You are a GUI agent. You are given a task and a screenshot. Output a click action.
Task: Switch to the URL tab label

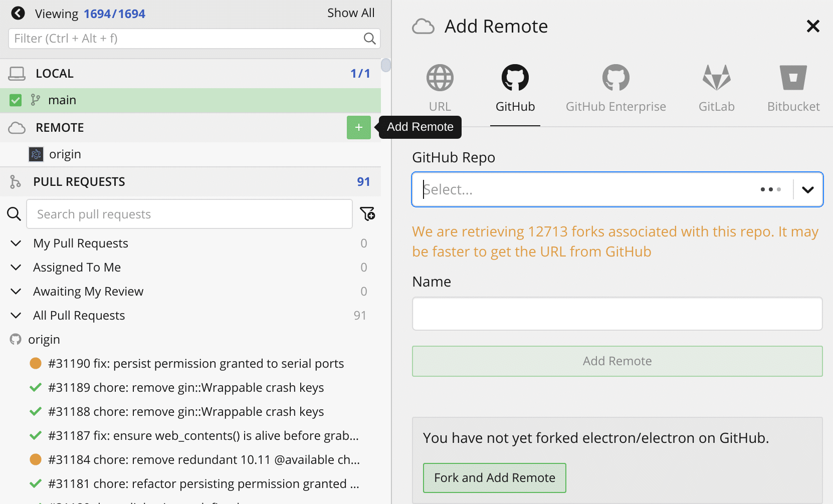tap(440, 106)
